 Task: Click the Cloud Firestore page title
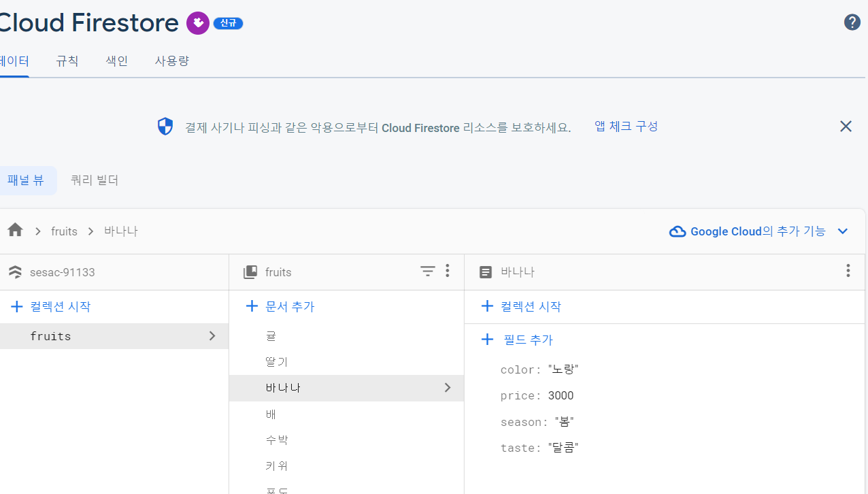click(x=89, y=23)
